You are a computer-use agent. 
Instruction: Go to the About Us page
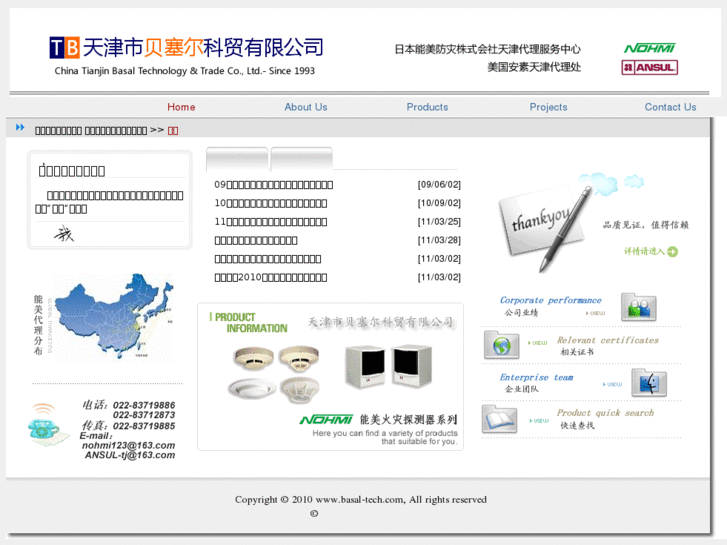point(306,107)
